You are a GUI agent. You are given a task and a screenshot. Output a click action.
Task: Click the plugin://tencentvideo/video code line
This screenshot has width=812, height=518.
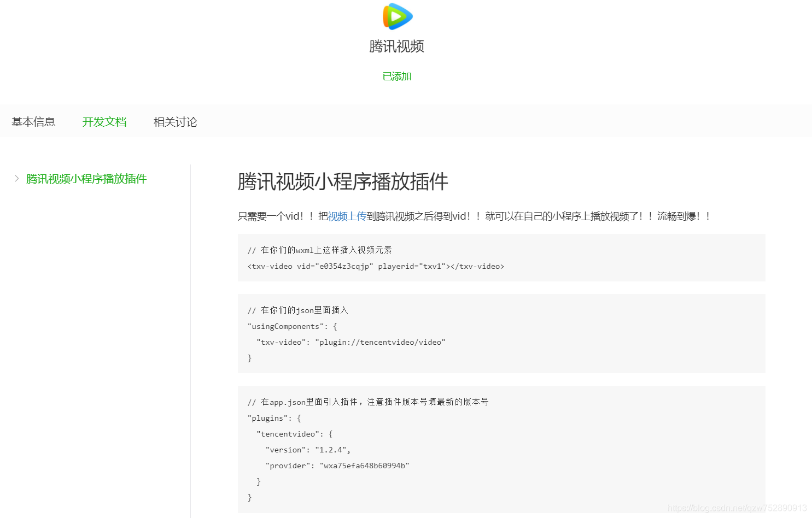351,342
